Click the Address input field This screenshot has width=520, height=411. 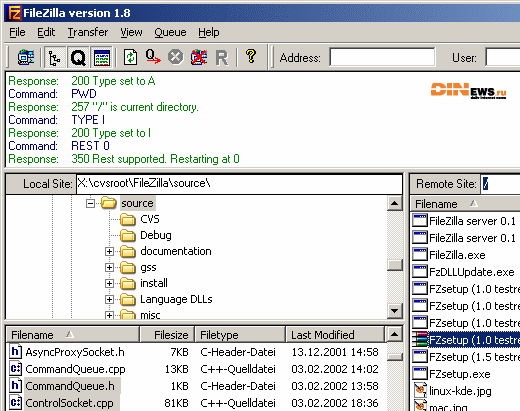[382, 57]
